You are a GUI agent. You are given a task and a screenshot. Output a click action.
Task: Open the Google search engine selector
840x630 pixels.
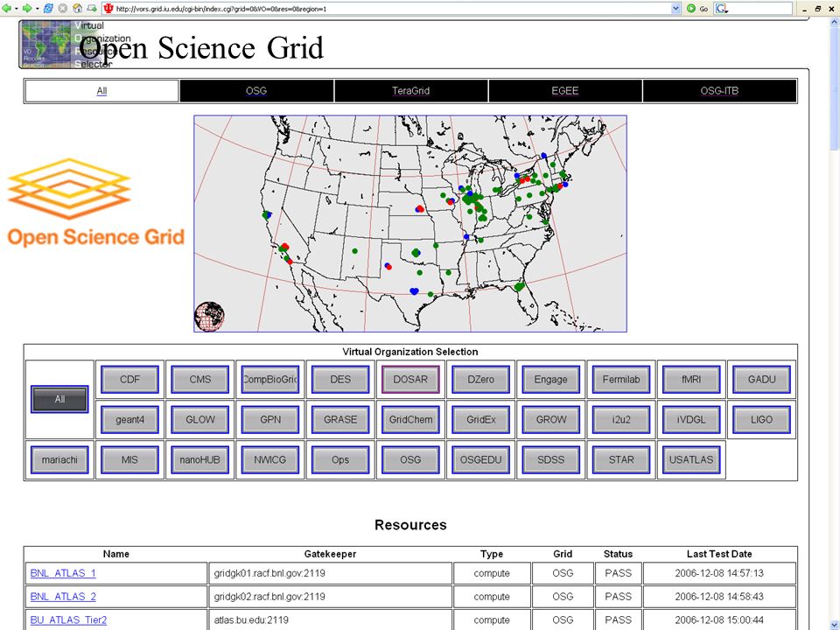point(722,9)
